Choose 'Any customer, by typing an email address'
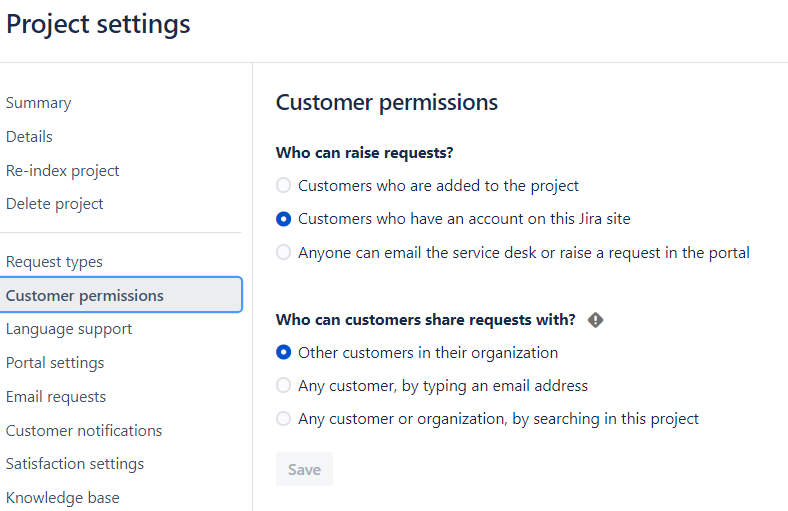Image resolution: width=788 pixels, height=511 pixels. point(284,385)
